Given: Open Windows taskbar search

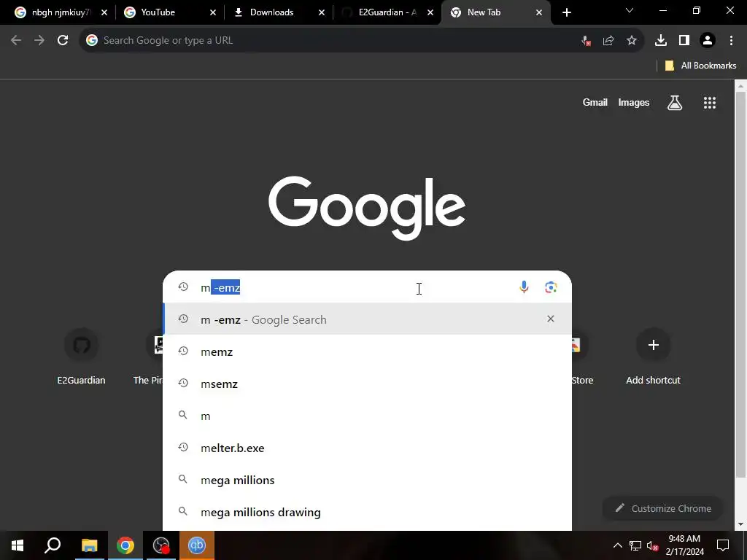Looking at the screenshot, I should tap(53, 545).
